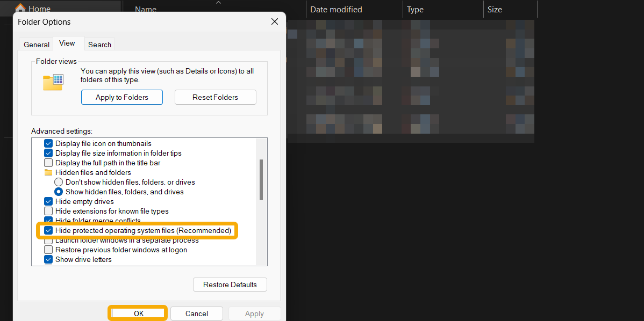Uncheck Display file icon on thumbnails
Viewport: 644px width, 321px height.
click(48, 143)
